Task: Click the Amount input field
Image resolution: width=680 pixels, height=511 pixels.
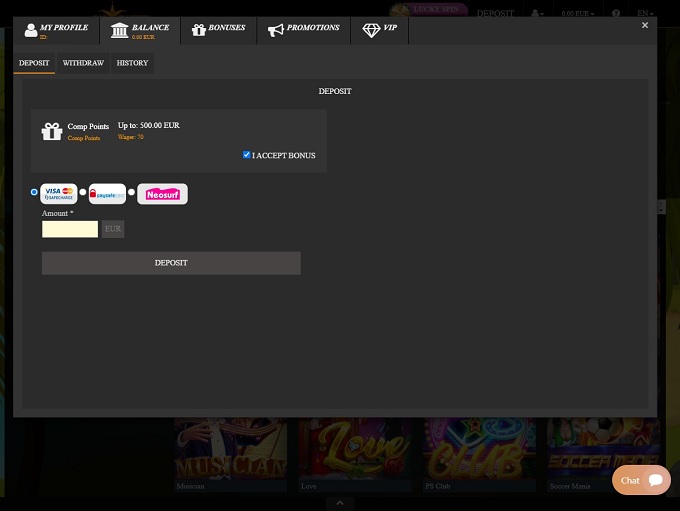Action: 70,229
